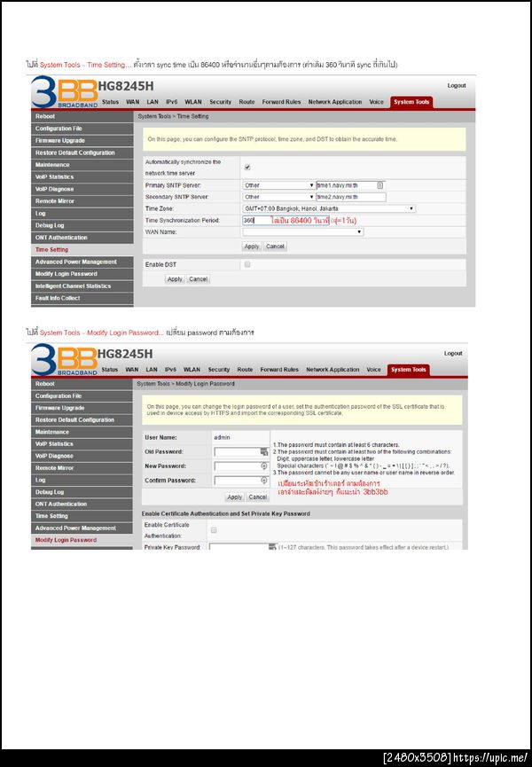
Task: Select System Tools tab on the Time Setting page
Action: point(411,102)
